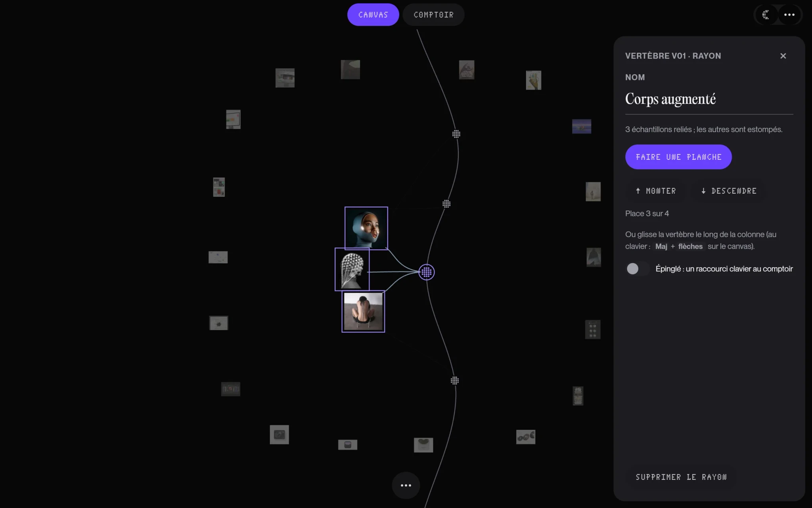Select the dimmed six-dots grid thumbnail
This screenshot has height=508, width=812.
[593, 329]
